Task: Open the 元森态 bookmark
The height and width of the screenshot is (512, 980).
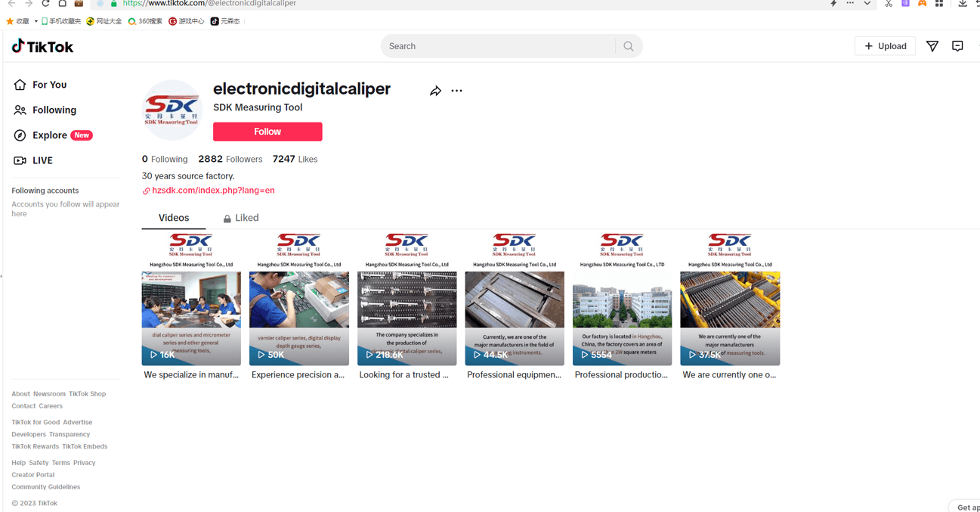Action: 225,21
